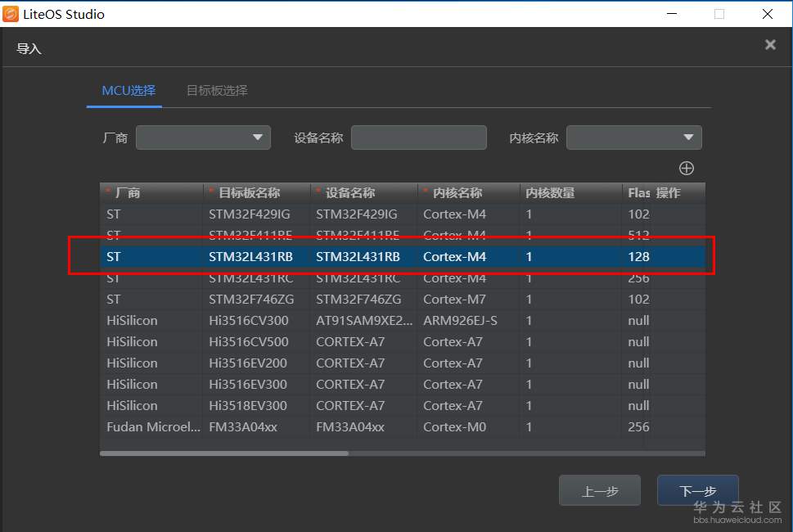Sort by the 设备名称 column header
The height and width of the screenshot is (532, 793).
click(363, 192)
